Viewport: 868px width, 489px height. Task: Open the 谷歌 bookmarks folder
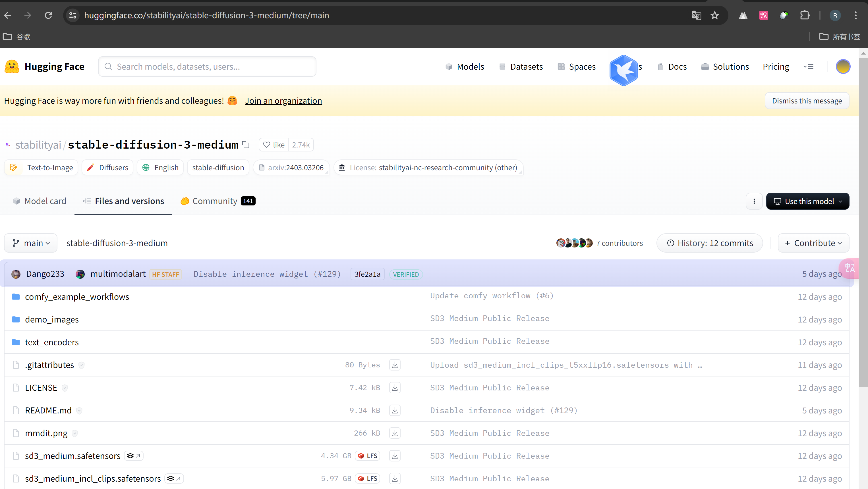(x=17, y=37)
